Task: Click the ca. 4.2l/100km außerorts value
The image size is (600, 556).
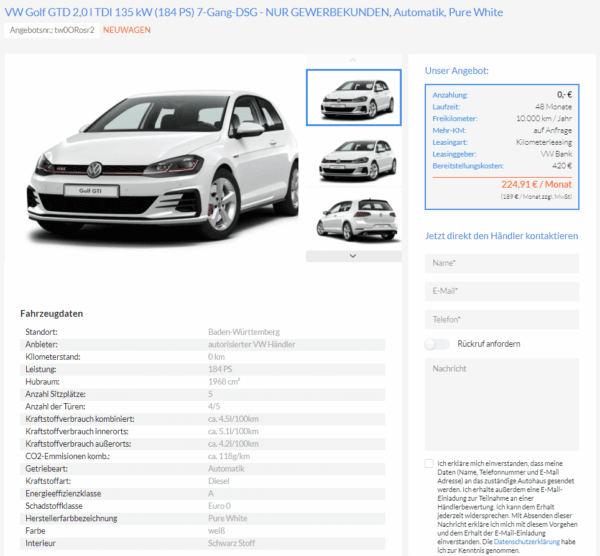Action: click(x=233, y=444)
